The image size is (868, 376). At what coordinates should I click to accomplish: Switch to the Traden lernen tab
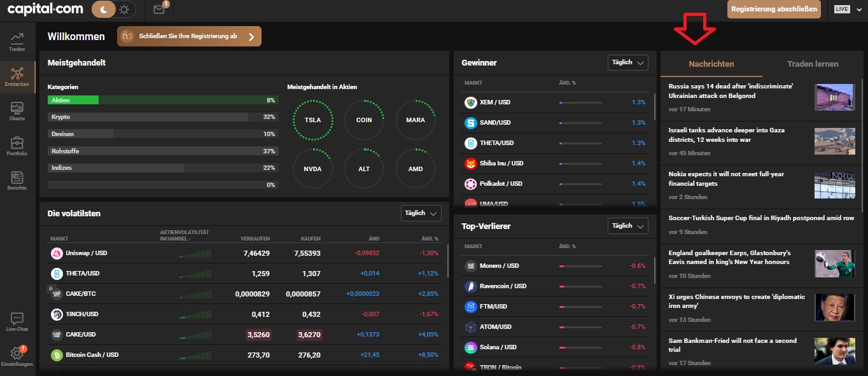point(813,64)
